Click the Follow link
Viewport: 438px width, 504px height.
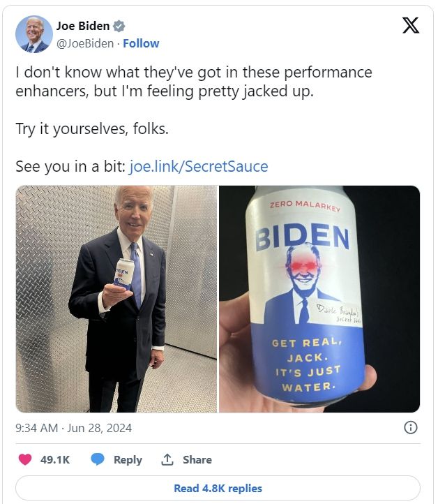[x=141, y=43]
